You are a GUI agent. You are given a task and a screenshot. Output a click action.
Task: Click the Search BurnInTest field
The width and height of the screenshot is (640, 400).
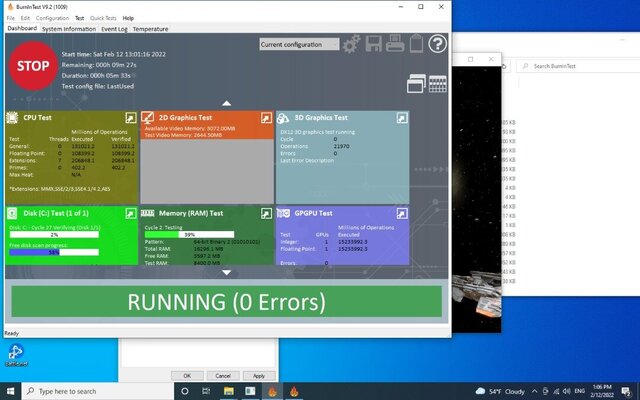[x=570, y=66]
